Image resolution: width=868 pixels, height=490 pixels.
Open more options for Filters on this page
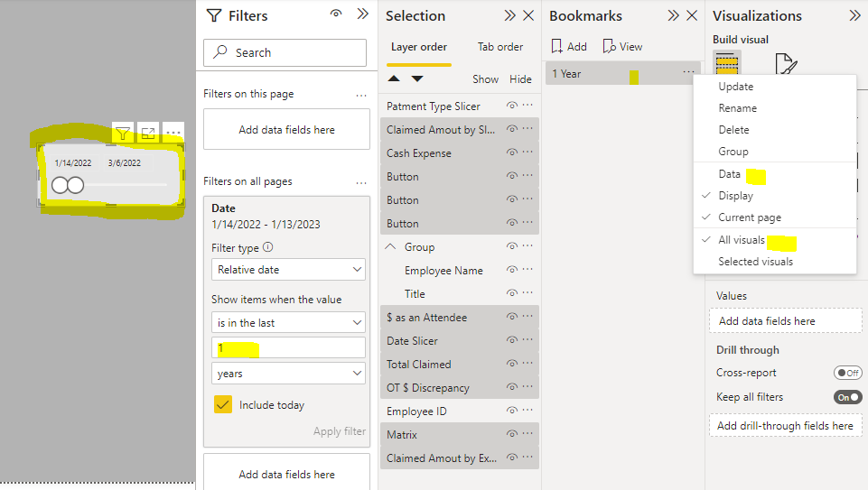click(361, 95)
